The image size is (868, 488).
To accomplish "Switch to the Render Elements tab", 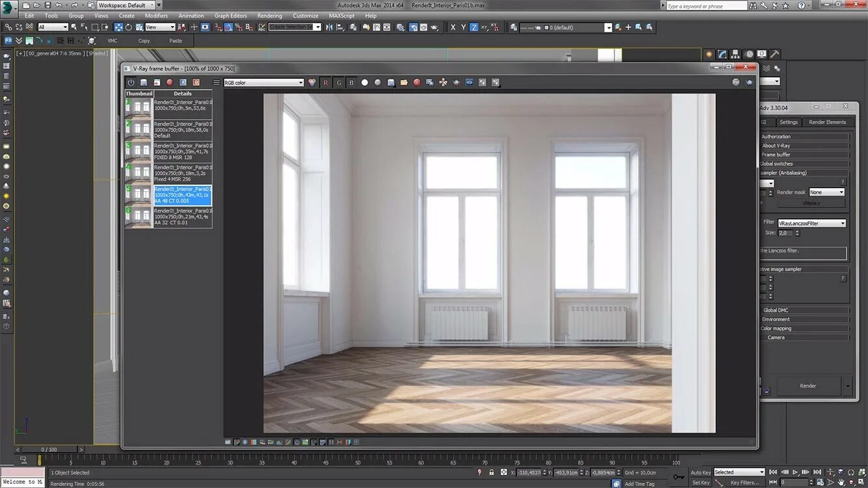I will (x=827, y=122).
